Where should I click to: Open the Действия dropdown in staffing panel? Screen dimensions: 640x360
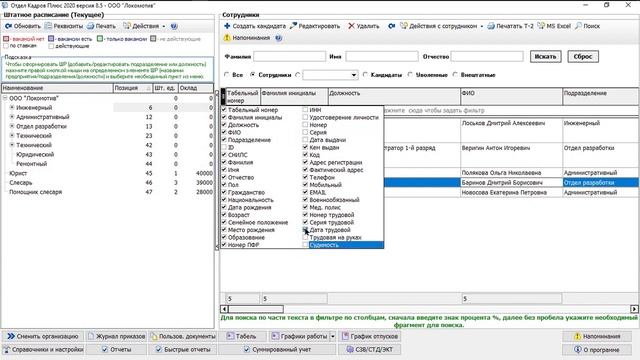click(x=144, y=26)
